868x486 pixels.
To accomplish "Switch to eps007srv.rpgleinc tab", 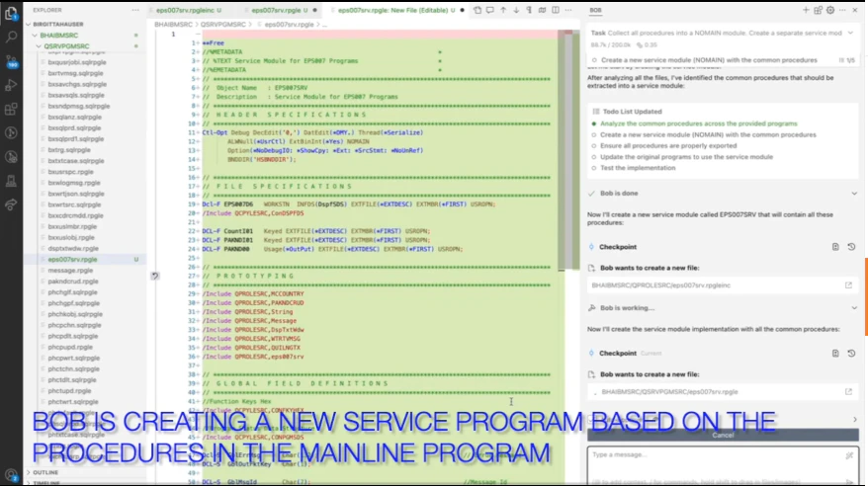I will (186, 10).
